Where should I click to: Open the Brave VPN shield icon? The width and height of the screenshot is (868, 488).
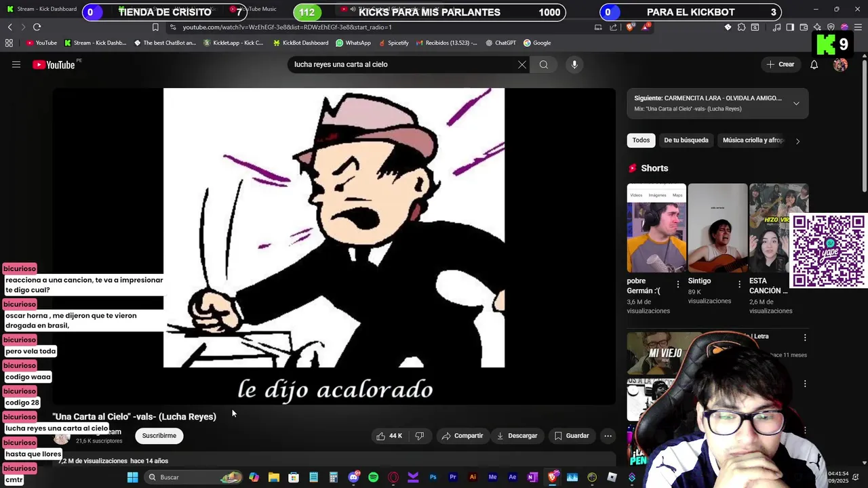(831, 27)
